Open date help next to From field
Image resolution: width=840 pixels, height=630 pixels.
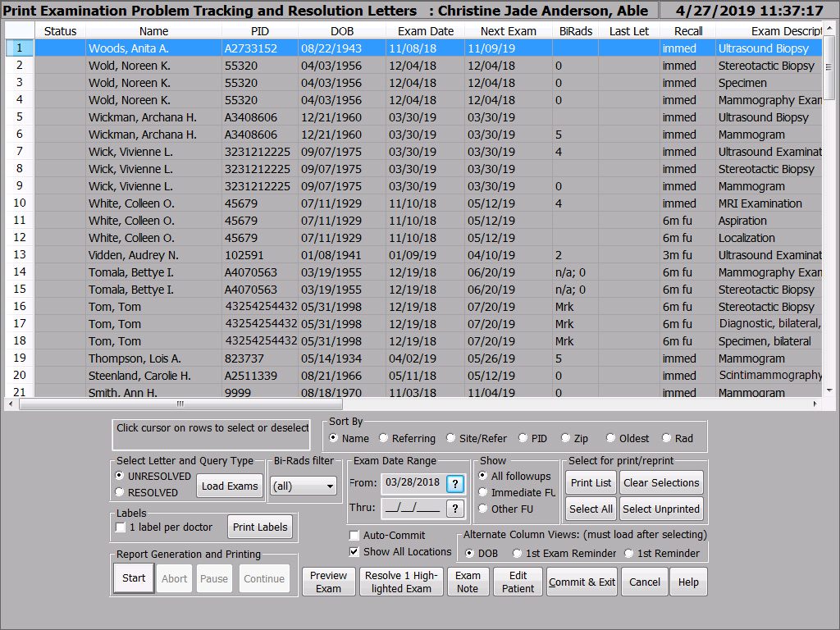point(454,483)
